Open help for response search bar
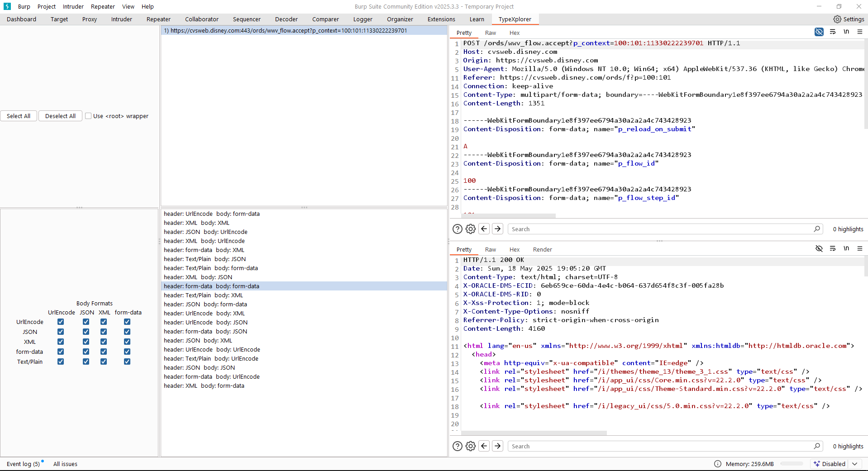 tap(458, 446)
